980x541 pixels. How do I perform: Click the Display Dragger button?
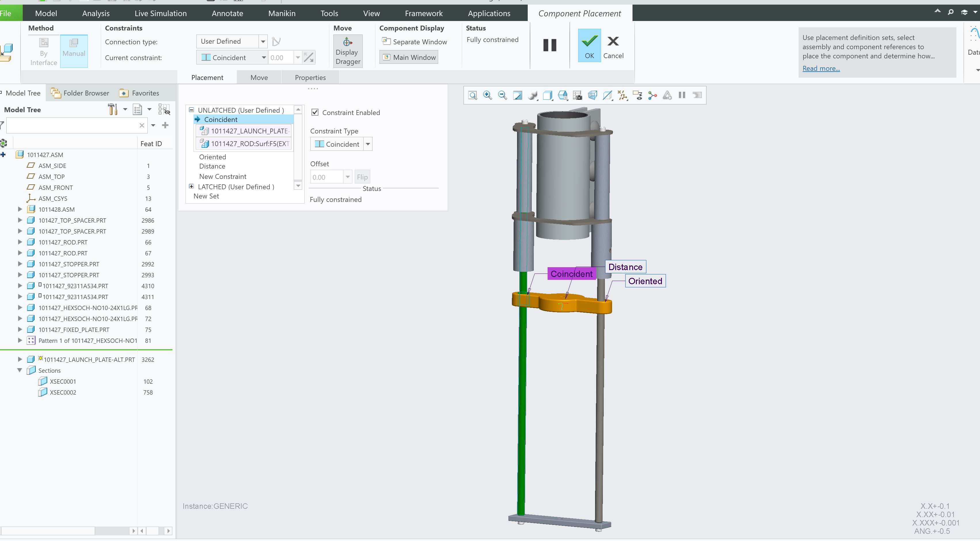pyautogui.click(x=348, y=51)
